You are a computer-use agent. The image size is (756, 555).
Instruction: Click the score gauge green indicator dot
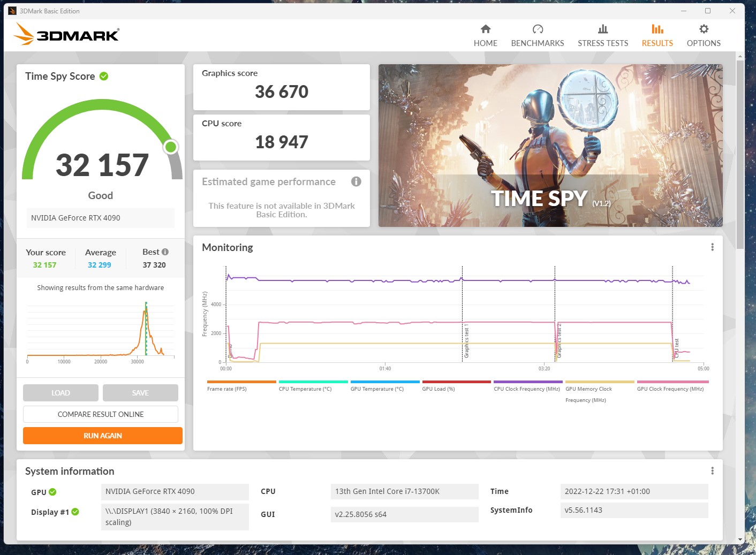click(x=171, y=147)
